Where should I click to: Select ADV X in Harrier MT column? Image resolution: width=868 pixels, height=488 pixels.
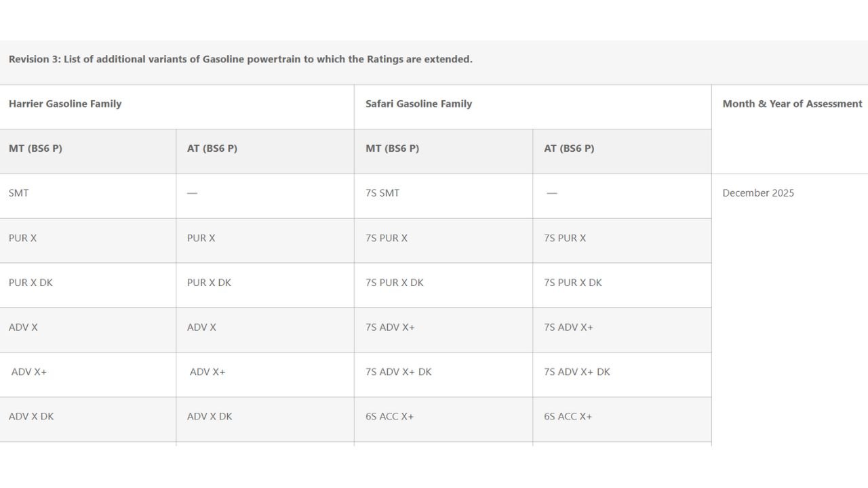pyautogui.click(x=23, y=327)
